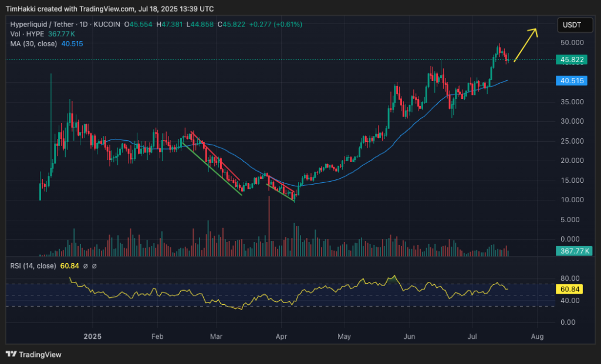Select the Vol · HYPE indicator label

tap(27, 33)
